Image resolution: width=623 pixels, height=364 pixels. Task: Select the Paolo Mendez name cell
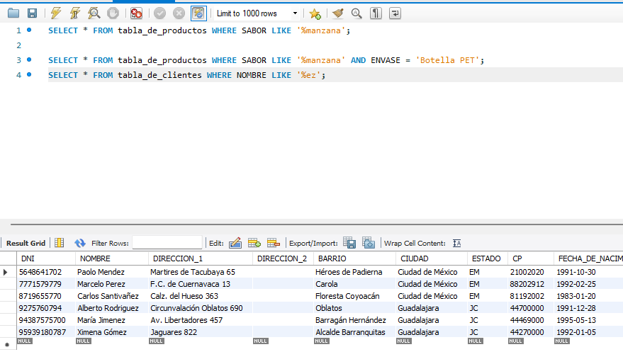(101, 272)
